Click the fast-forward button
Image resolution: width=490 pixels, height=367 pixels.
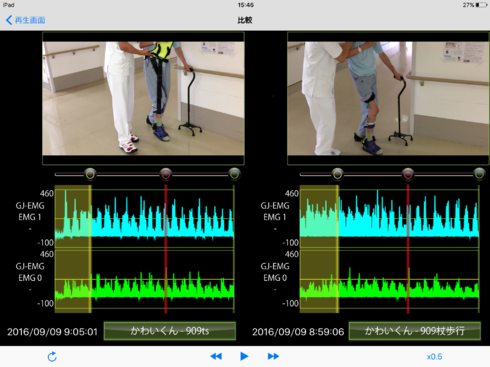(273, 356)
